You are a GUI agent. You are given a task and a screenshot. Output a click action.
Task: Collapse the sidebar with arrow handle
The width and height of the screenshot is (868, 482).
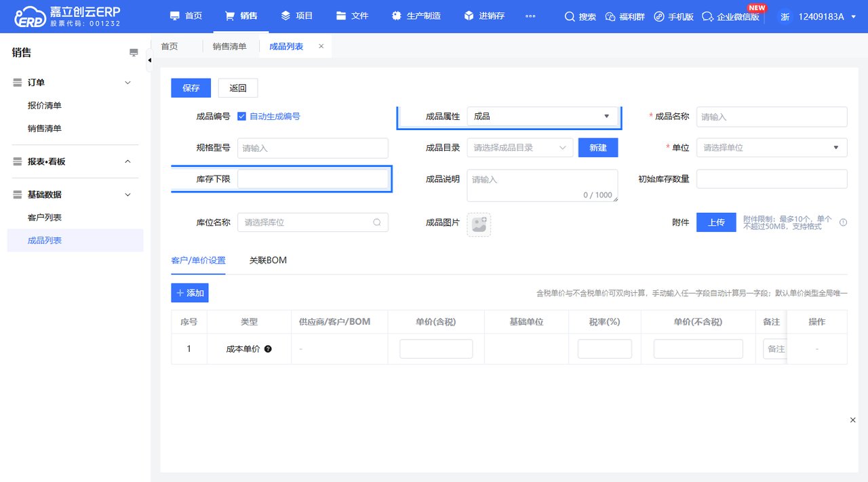[x=149, y=61]
